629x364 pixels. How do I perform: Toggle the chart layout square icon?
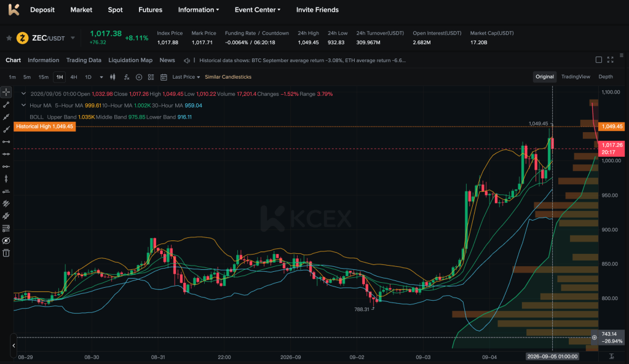598,60
